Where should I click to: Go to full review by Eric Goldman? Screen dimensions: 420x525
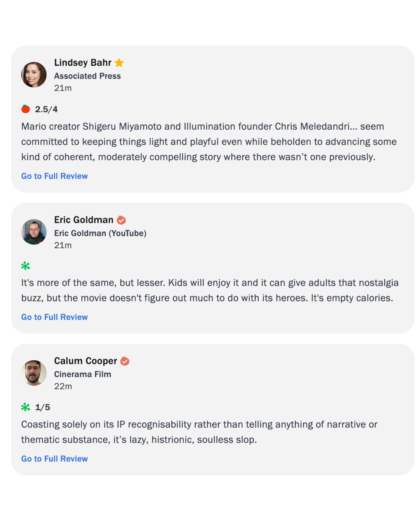(55, 317)
